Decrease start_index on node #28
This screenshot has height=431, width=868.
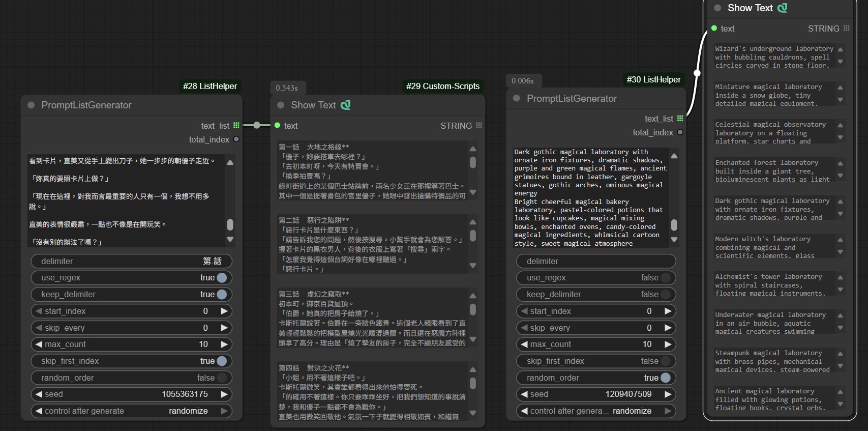click(39, 311)
